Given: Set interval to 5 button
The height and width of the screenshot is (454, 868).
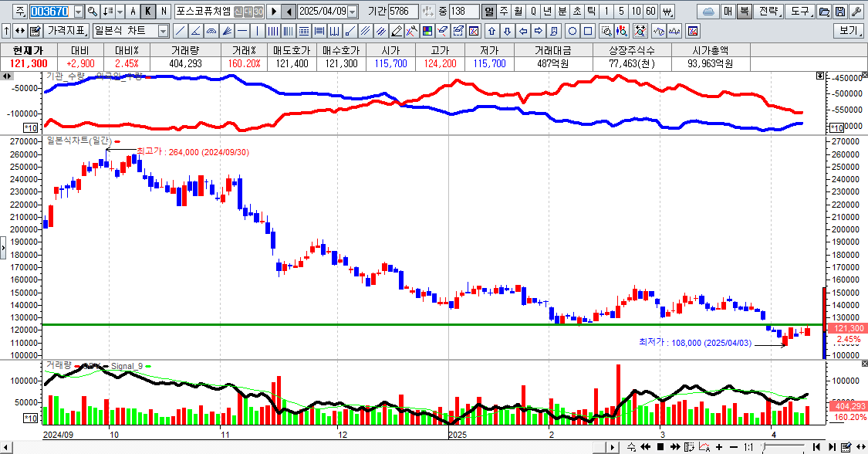Looking at the screenshot, I should click(621, 11).
